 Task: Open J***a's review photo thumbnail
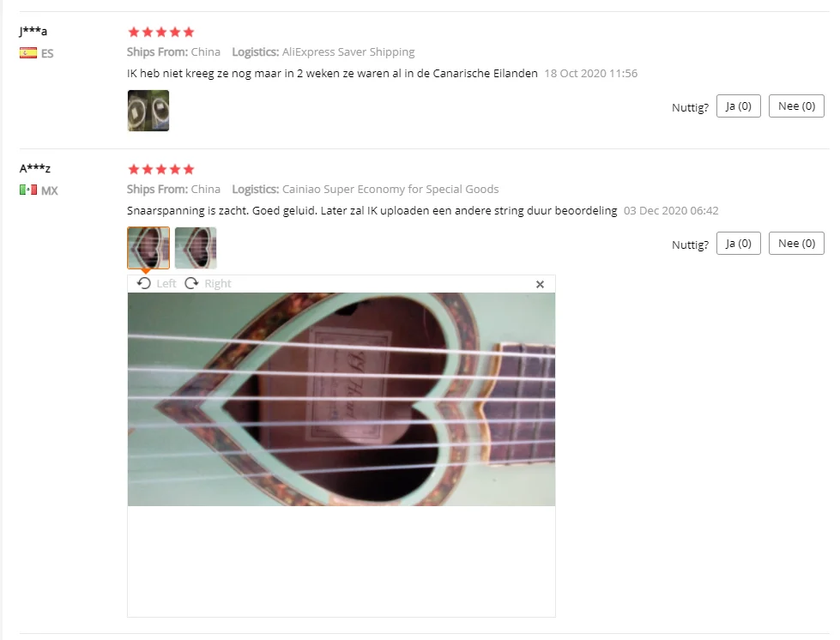click(x=148, y=111)
